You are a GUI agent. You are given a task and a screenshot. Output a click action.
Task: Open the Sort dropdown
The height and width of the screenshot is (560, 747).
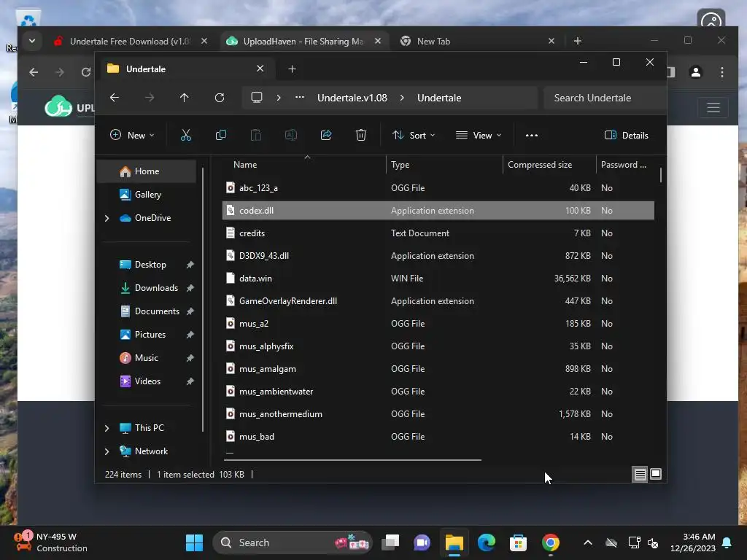coord(414,135)
